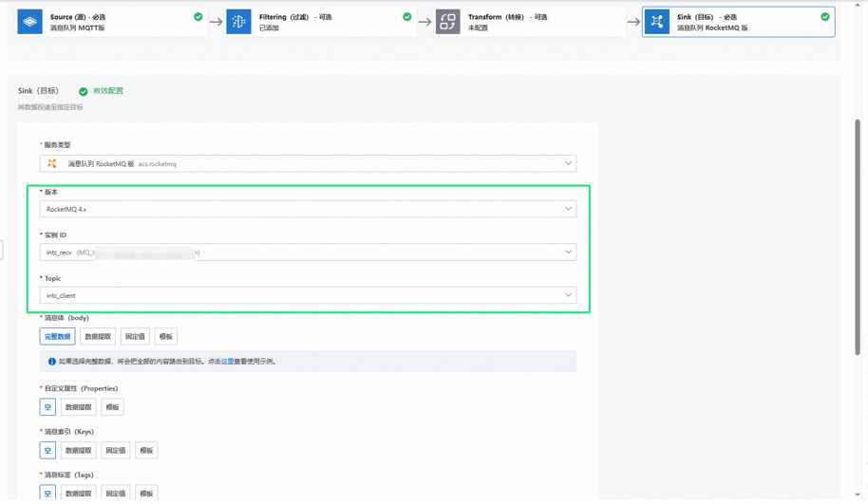Click the Source MQTT step icon
The height and width of the screenshot is (504, 868).
(29, 22)
